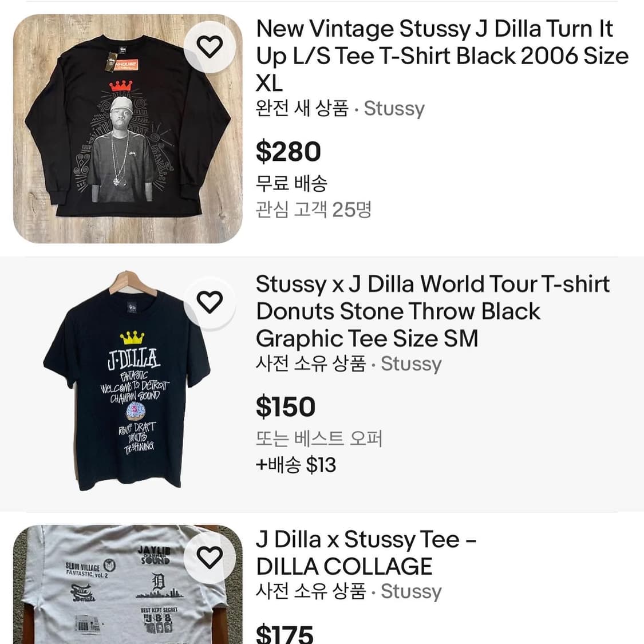Click 사전 소유 상품 on the World Tour listing

310,364
